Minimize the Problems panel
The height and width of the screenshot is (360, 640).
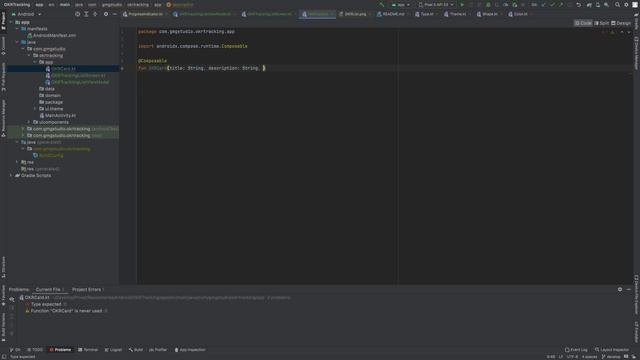coord(629,289)
